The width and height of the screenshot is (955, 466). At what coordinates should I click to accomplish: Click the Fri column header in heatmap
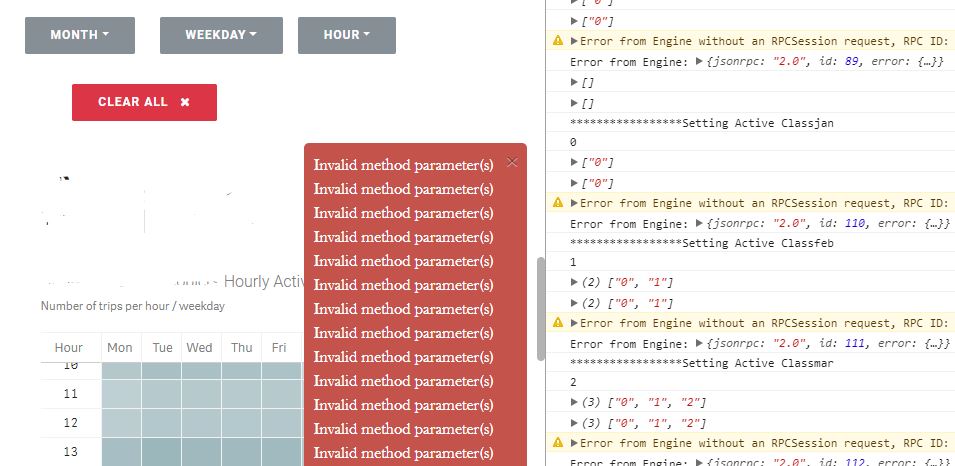(280, 348)
